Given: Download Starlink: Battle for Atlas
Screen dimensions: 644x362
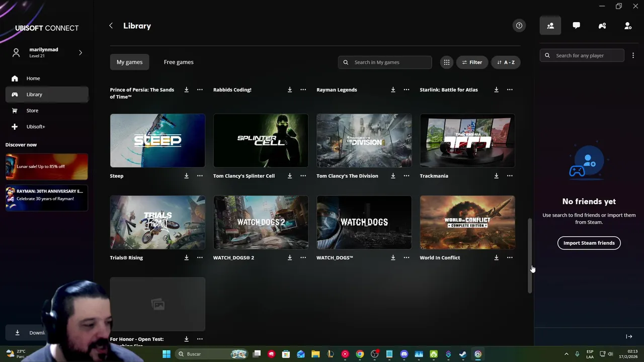Looking at the screenshot, I should pos(496,89).
